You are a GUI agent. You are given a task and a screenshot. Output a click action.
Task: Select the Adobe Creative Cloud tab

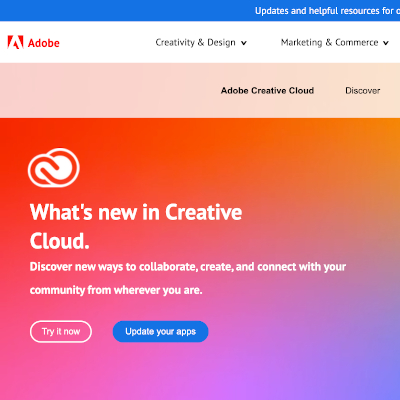tap(267, 91)
